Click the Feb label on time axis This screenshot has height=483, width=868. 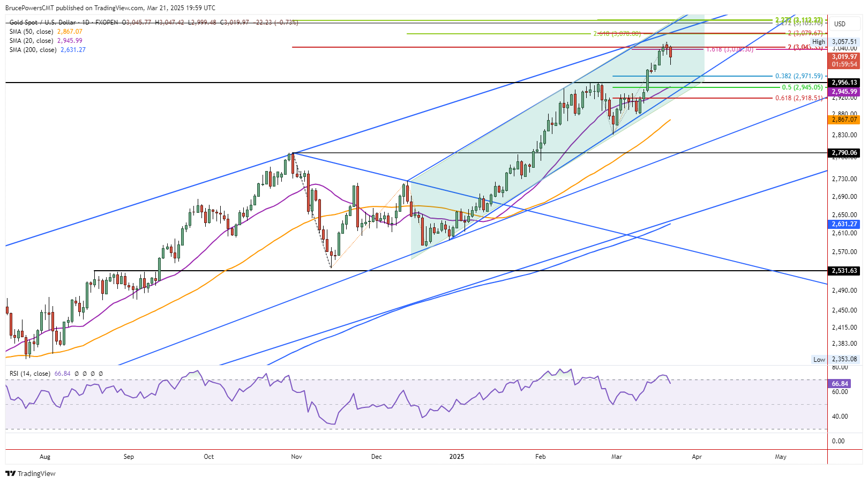point(541,457)
